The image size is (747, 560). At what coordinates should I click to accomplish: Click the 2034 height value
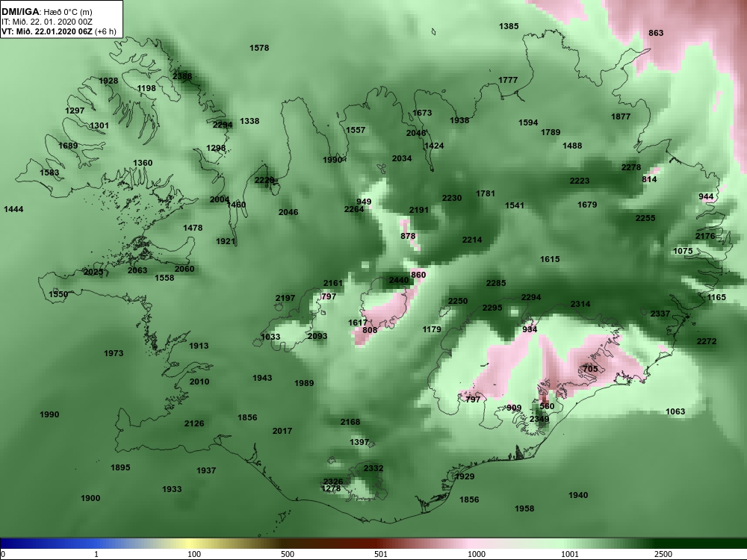coord(402,159)
